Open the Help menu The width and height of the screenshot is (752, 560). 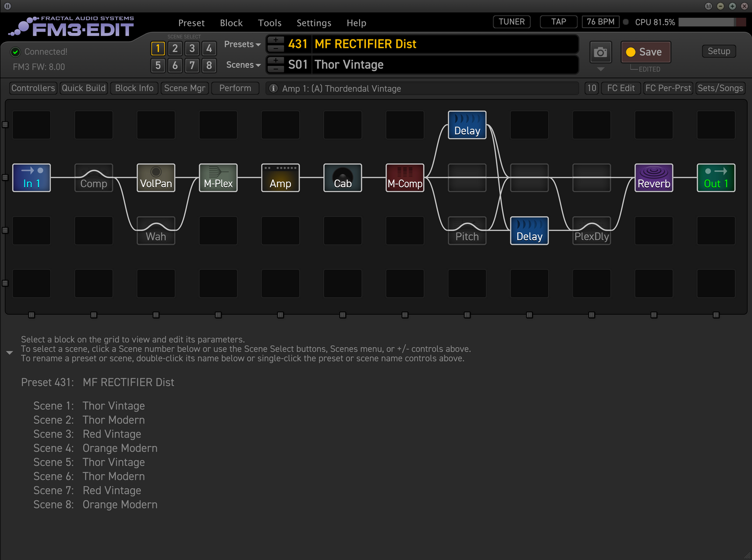tap(356, 23)
